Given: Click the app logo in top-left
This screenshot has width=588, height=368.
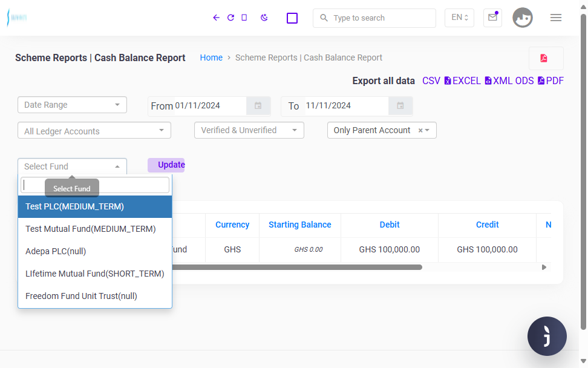Looking at the screenshot, I should 17,18.
